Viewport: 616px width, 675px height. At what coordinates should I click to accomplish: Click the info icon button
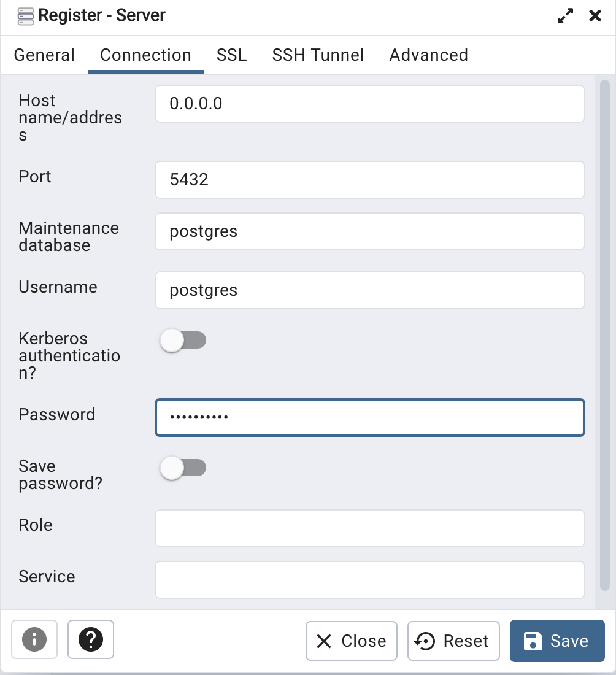[34, 639]
